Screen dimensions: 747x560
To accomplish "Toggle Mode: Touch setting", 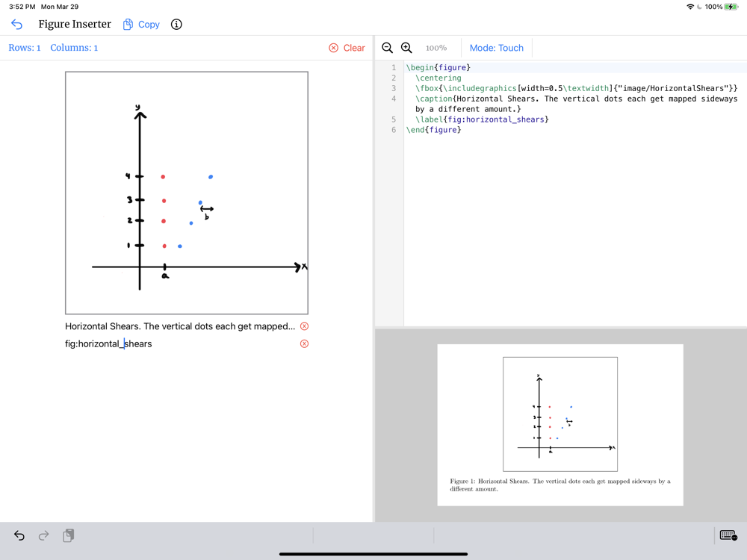I will [x=497, y=48].
